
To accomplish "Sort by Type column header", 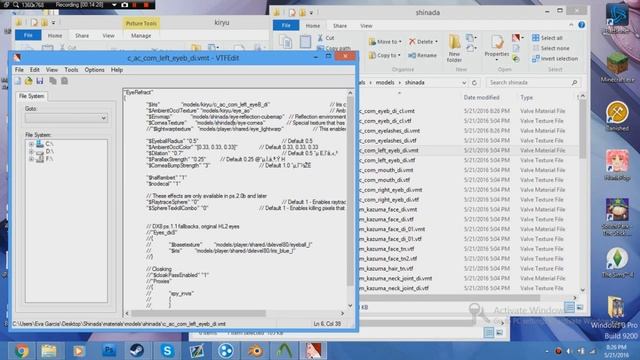I will point(526,98).
